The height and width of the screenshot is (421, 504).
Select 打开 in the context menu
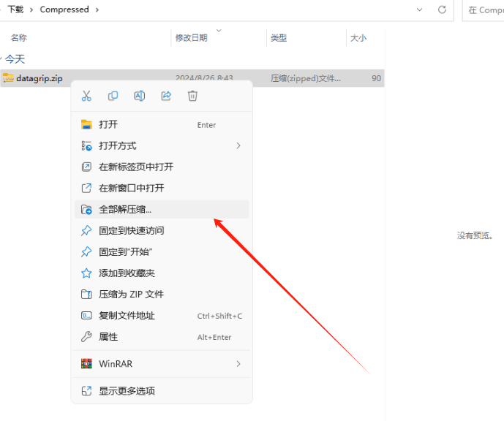point(108,124)
